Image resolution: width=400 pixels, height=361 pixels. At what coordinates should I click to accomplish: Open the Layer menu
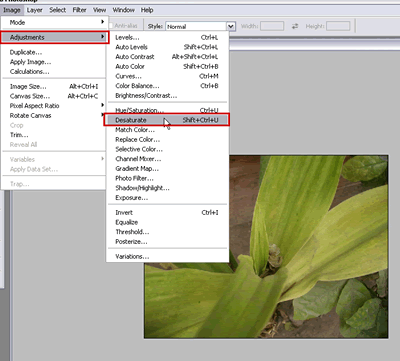[x=35, y=10]
